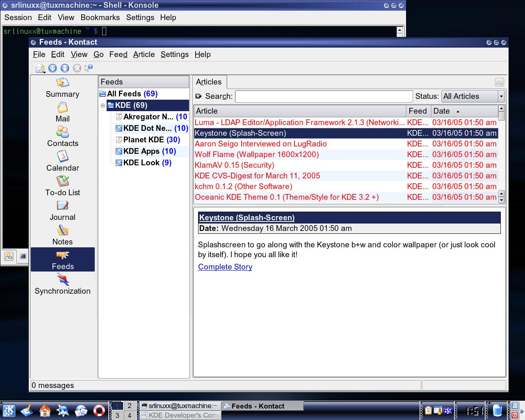The height and width of the screenshot is (420, 525).
Task: Open the File menu in Kontact
Action: 39,55
